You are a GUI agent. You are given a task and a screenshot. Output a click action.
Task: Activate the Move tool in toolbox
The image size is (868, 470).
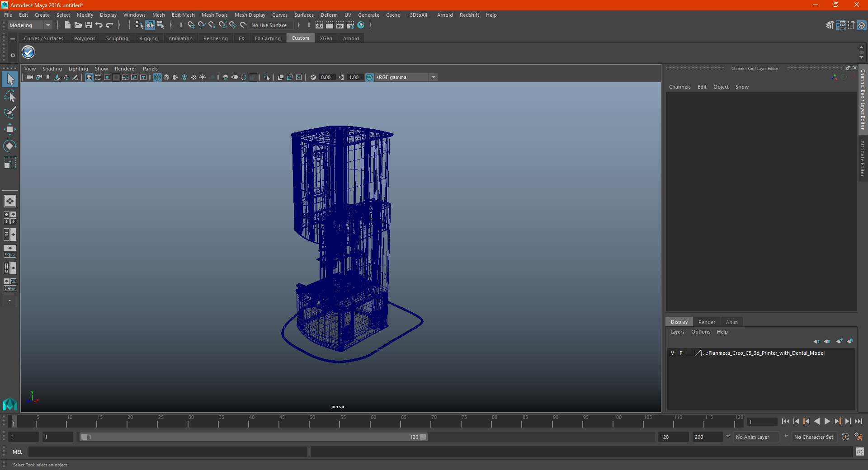10,129
